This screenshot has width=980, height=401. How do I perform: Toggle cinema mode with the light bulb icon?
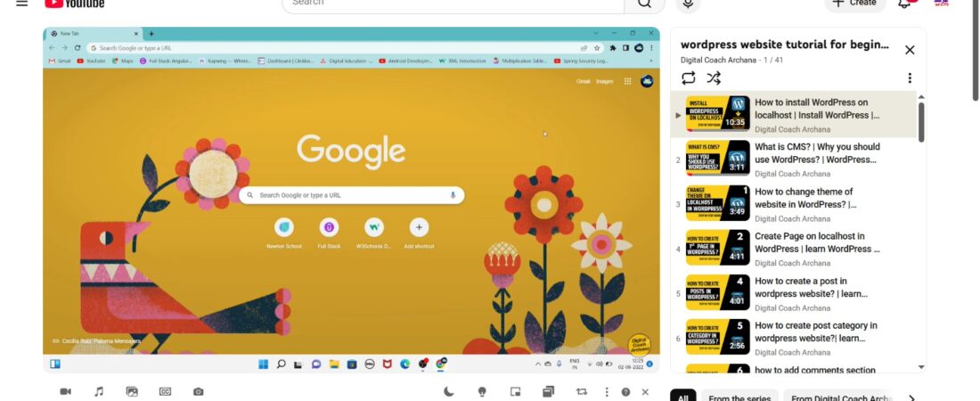pos(482,391)
